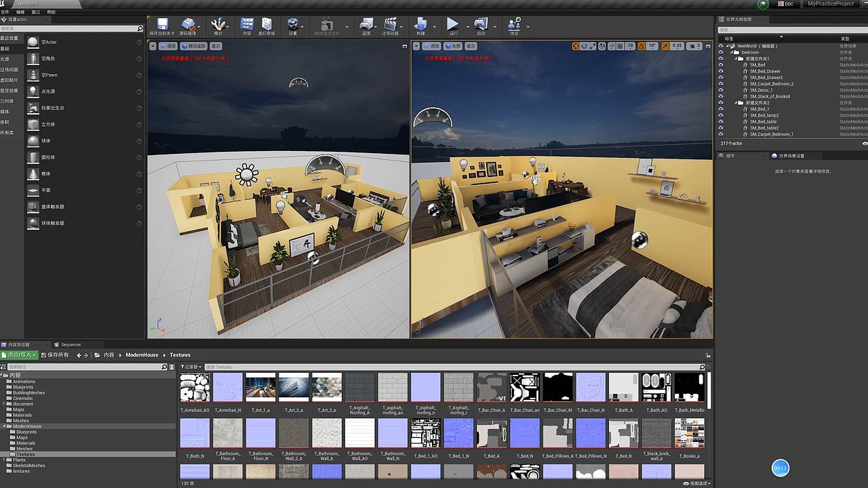Open the Help (帮助) menu
The image size is (868, 488).
51,12
